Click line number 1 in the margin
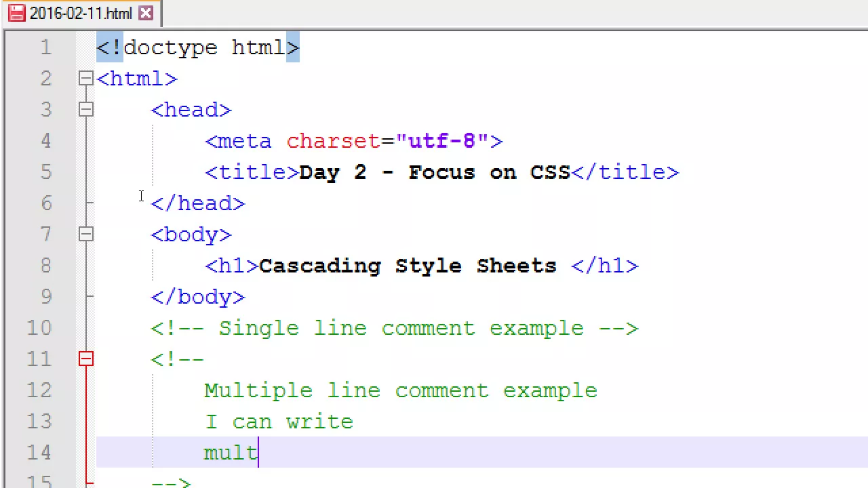Viewport: 868px width, 488px height. (x=45, y=47)
